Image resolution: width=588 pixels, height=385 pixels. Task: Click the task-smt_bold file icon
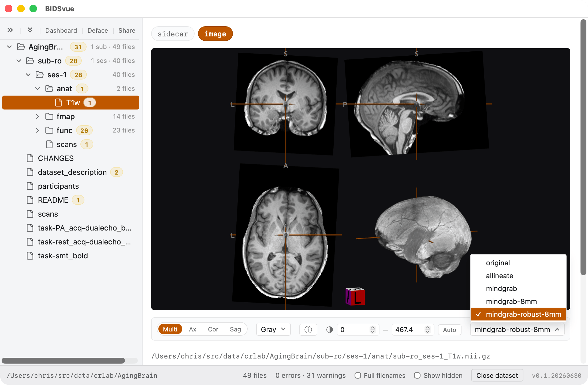30,256
